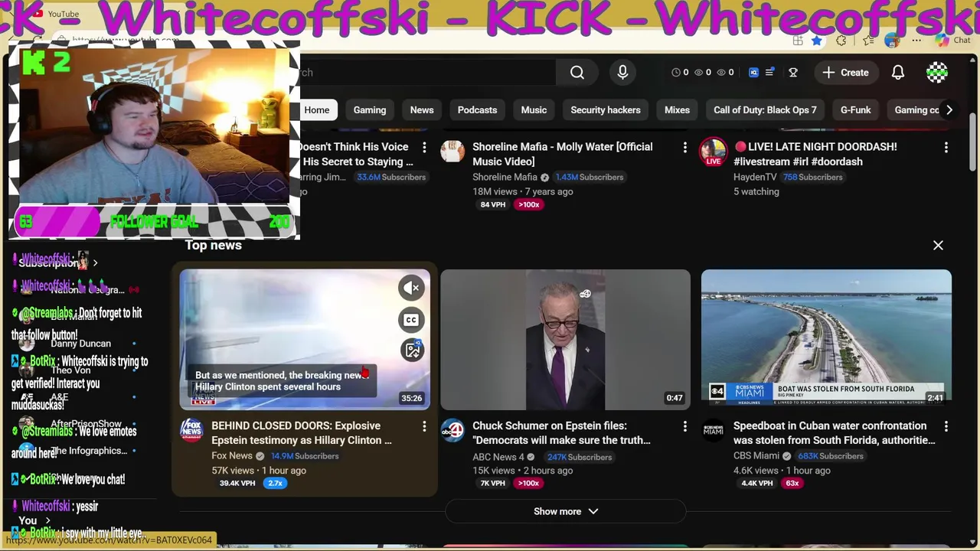Image resolution: width=980 pixels, height=551 pixels.
Task: Click '14.9M Subscribers' under Fox News
Action: point(305,456)
